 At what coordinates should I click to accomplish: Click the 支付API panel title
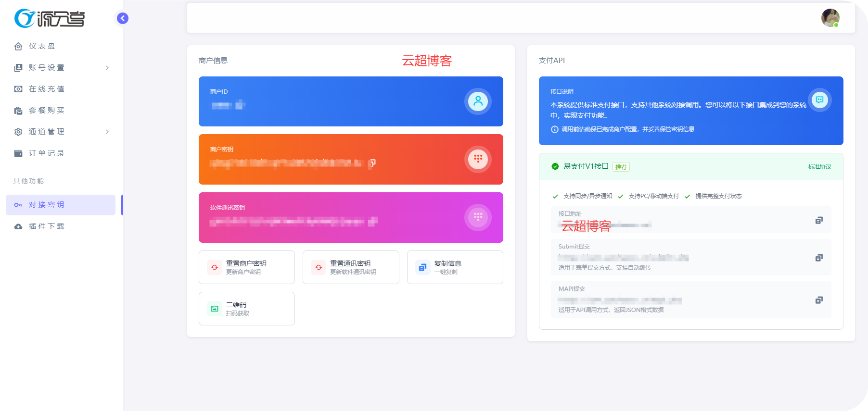552,61
